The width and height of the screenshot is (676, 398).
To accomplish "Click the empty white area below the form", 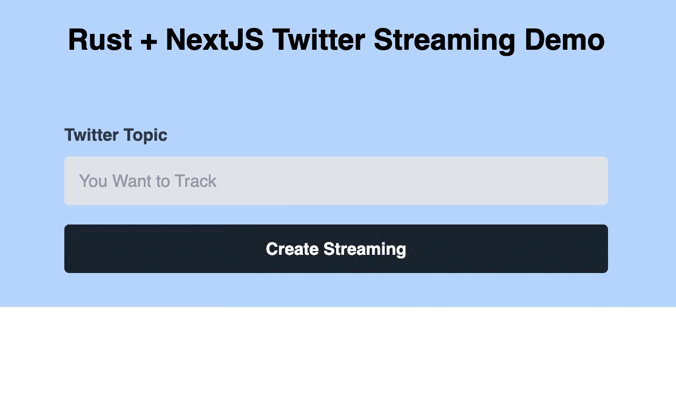I will click(x=338, y=352).
